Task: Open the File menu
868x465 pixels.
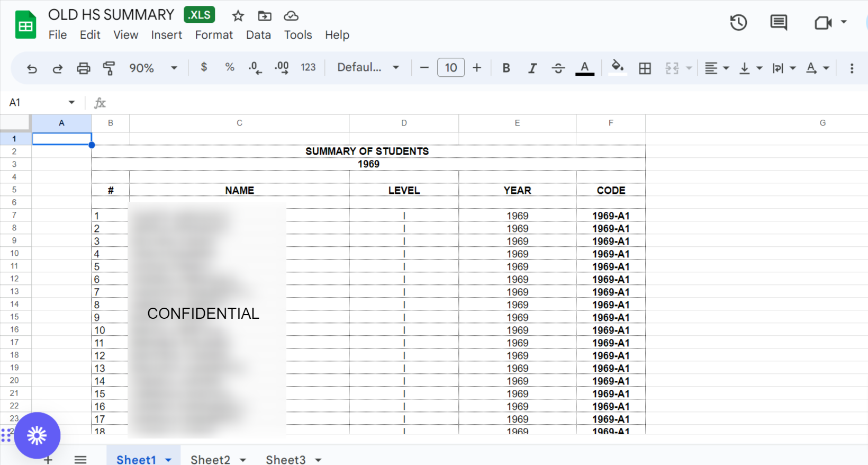Action: click(x=58, y=35)
